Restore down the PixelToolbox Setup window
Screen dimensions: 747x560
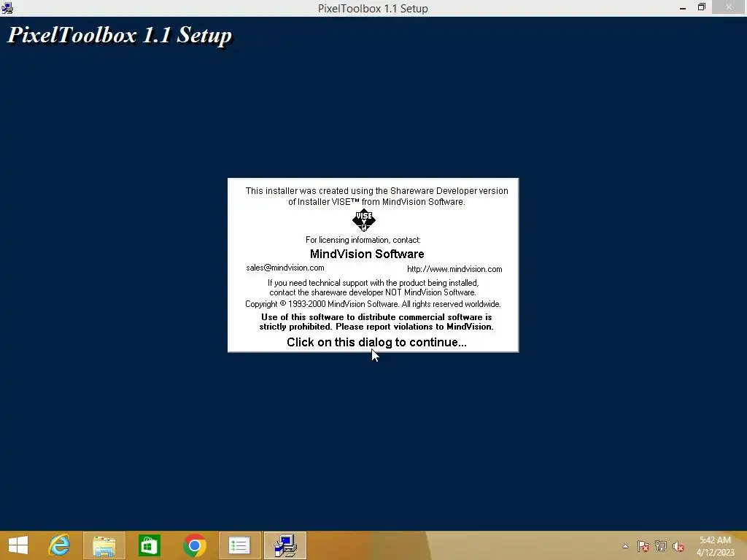tap(701, 7)
